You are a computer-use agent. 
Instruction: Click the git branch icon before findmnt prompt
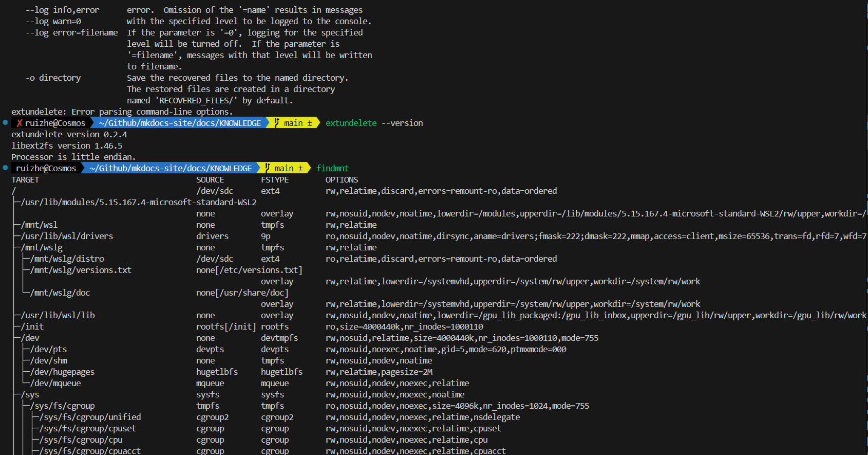[x=268, y=168]
